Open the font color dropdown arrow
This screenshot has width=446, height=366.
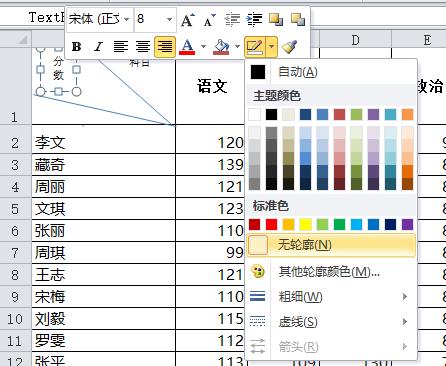click(203, 47)
